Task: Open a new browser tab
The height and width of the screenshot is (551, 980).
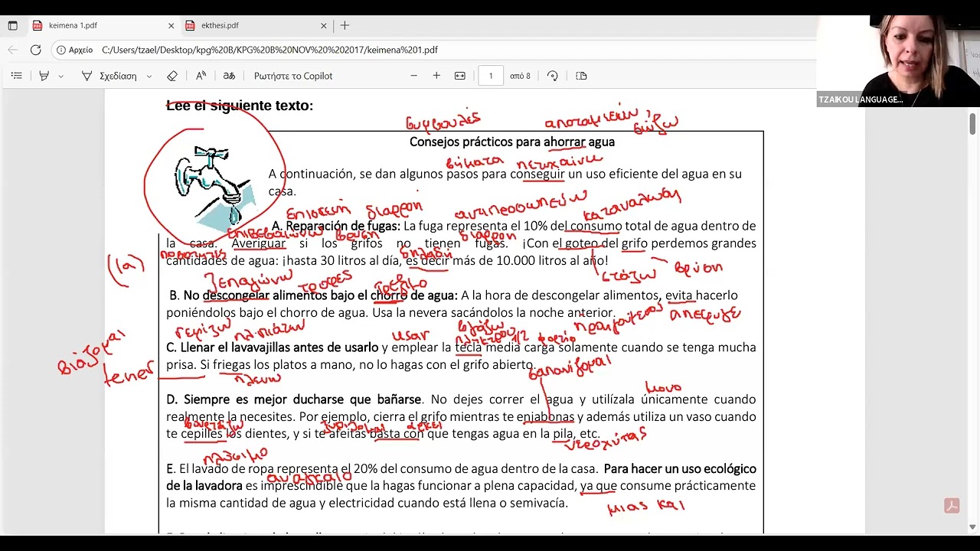Action: (345, 25)
